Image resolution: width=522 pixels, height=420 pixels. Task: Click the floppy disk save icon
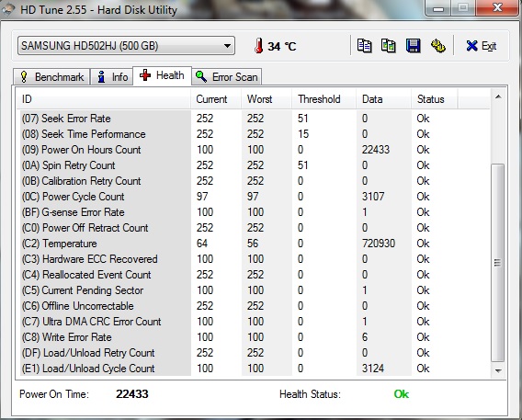point(413,46)
